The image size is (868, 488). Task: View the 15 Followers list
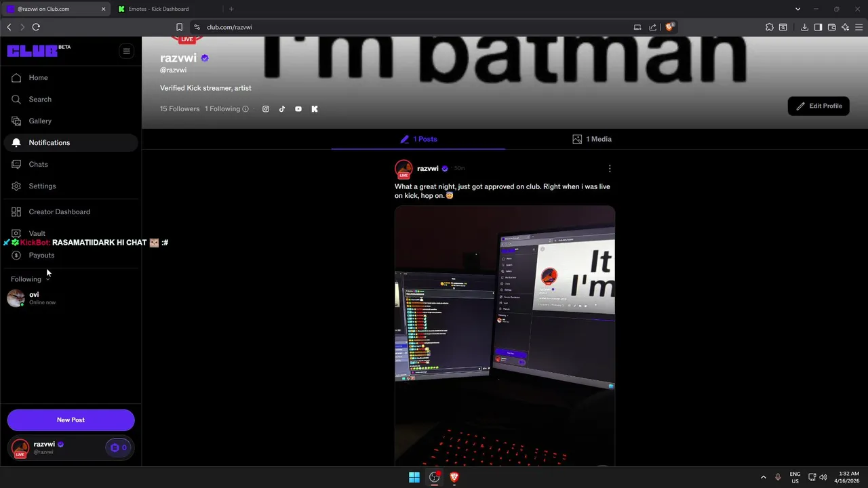click(180, 109)
